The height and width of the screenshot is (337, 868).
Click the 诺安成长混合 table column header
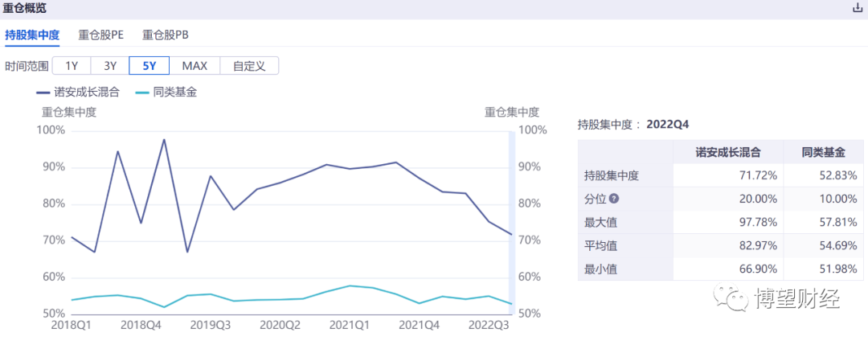tap(728, 152)
